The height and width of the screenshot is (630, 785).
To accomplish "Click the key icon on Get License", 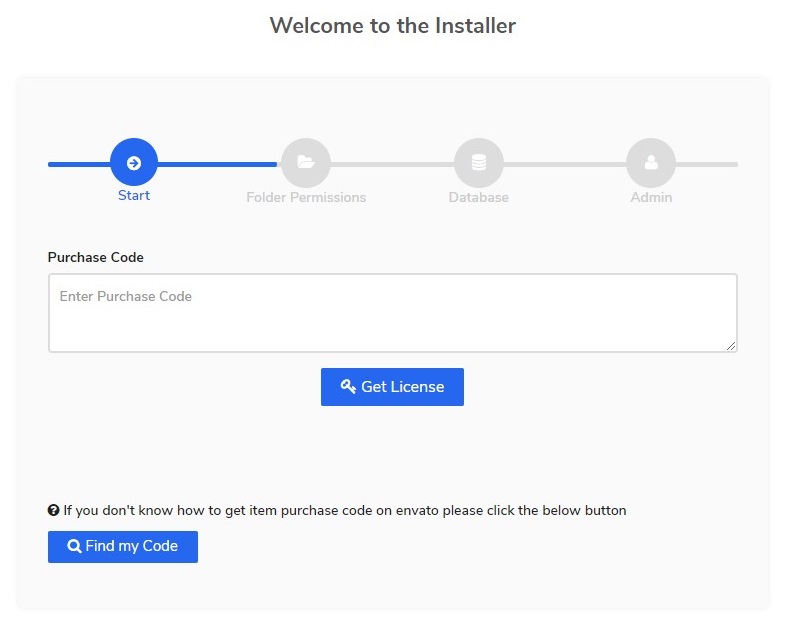I will click(x=348, y=387).
